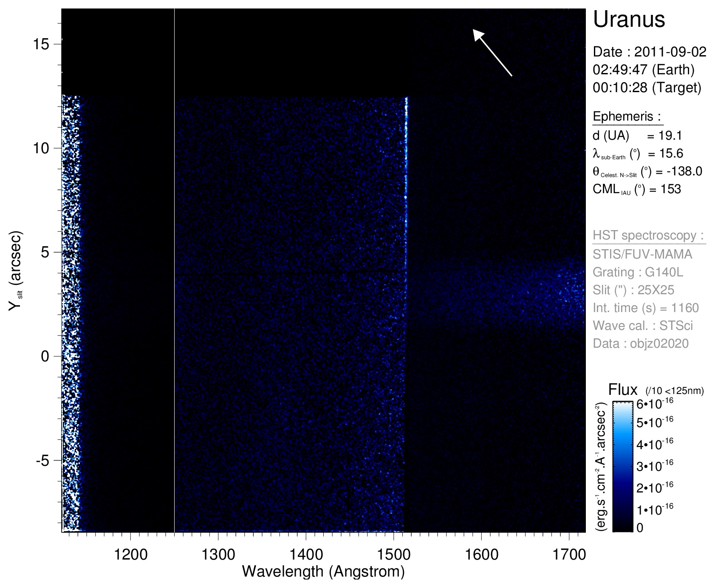Click the Data : objz02020 text
The image size is (715, 588).
coord(640,343)
